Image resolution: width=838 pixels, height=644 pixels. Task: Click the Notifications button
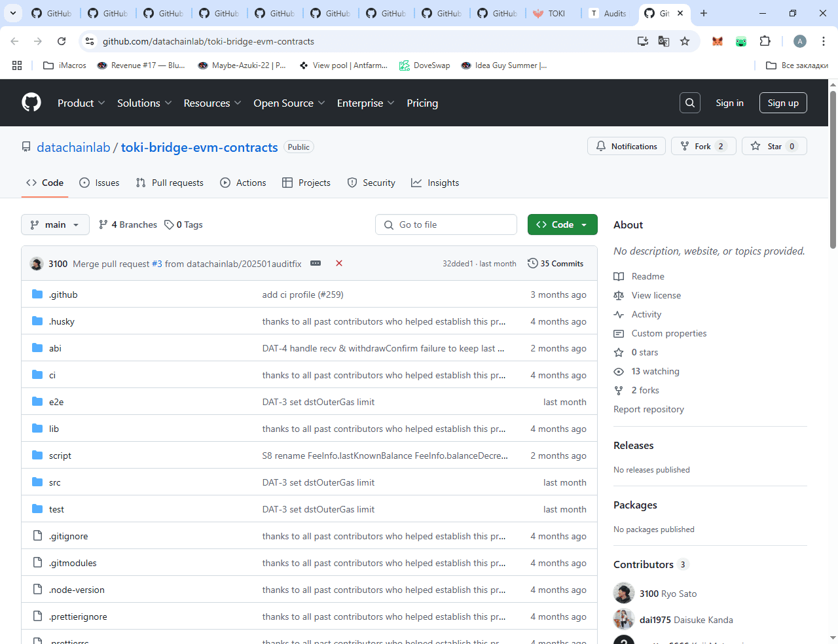(x=627, y=146)
